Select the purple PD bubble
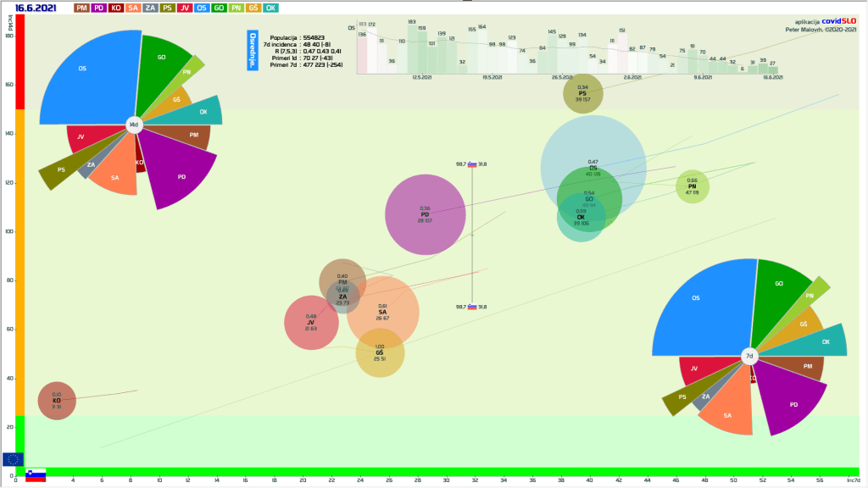The height and width of the screenshot is (488, 868). tap(426, 213)
